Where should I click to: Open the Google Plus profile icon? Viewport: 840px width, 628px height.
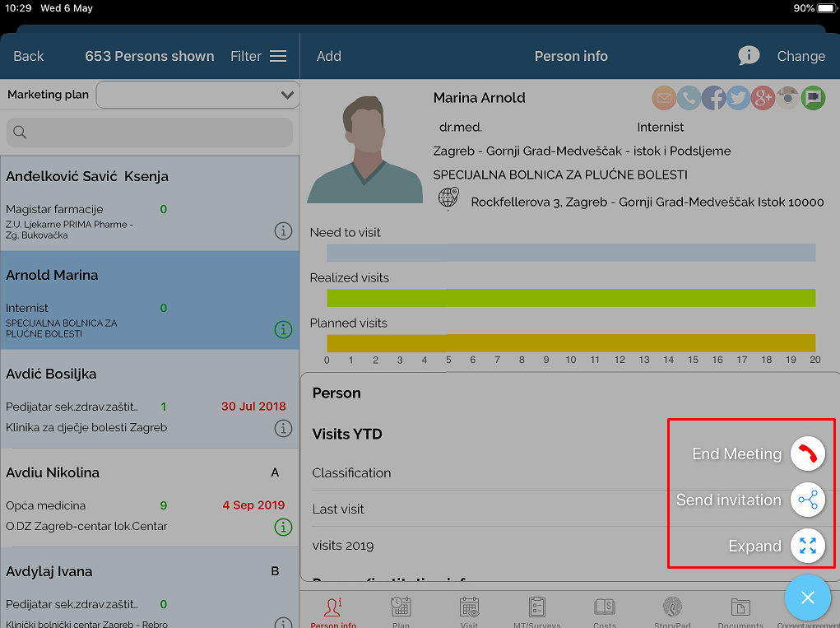763,98
